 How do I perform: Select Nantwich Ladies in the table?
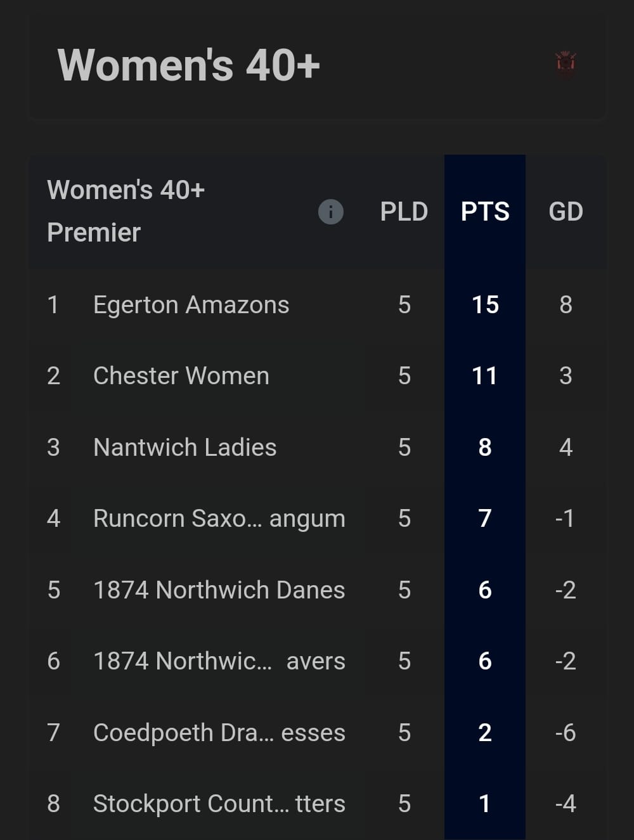click(317, 448)
